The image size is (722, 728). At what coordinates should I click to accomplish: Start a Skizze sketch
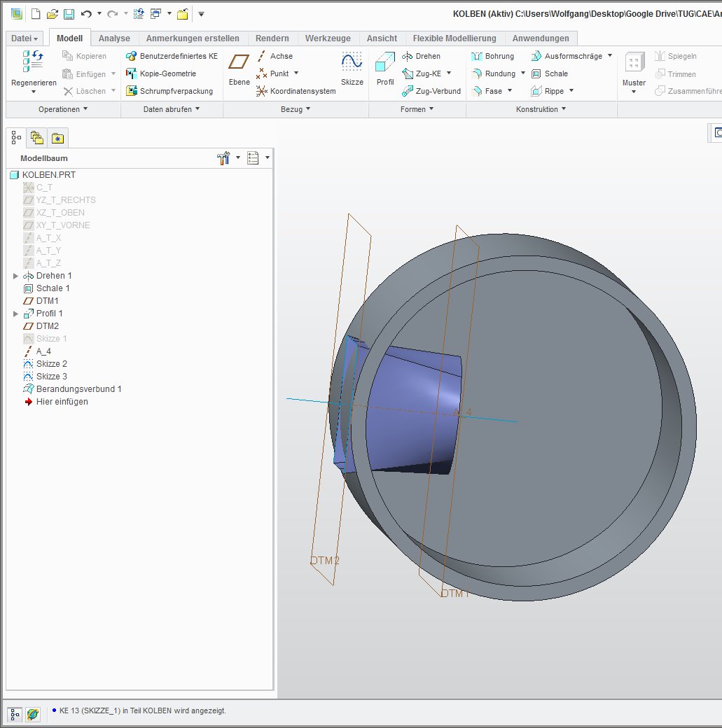click(352, 69)
